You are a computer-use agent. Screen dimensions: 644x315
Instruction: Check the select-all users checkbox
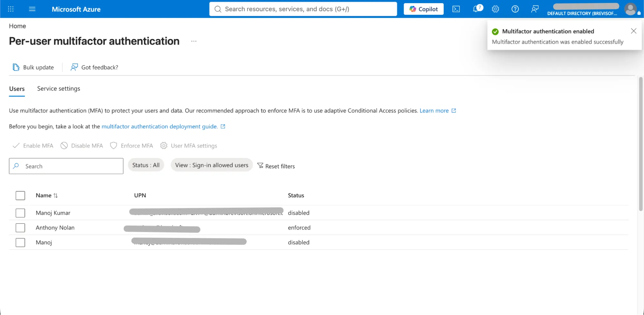pos(20,195)
